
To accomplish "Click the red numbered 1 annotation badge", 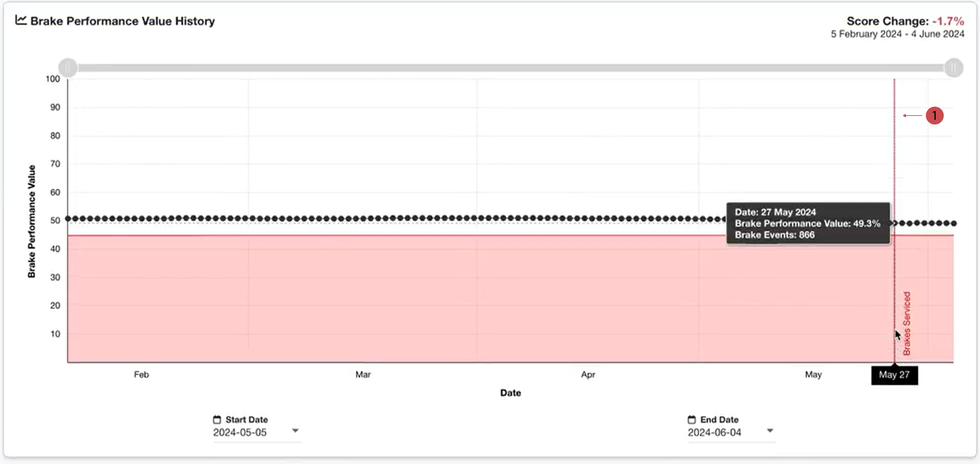I will [x=934, y=116].
